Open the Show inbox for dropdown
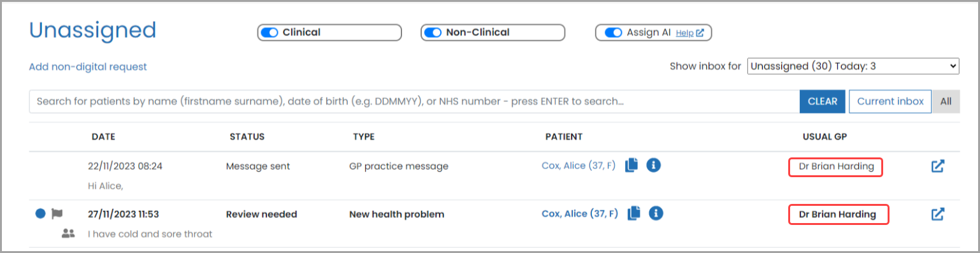 (x=853, y=66)
